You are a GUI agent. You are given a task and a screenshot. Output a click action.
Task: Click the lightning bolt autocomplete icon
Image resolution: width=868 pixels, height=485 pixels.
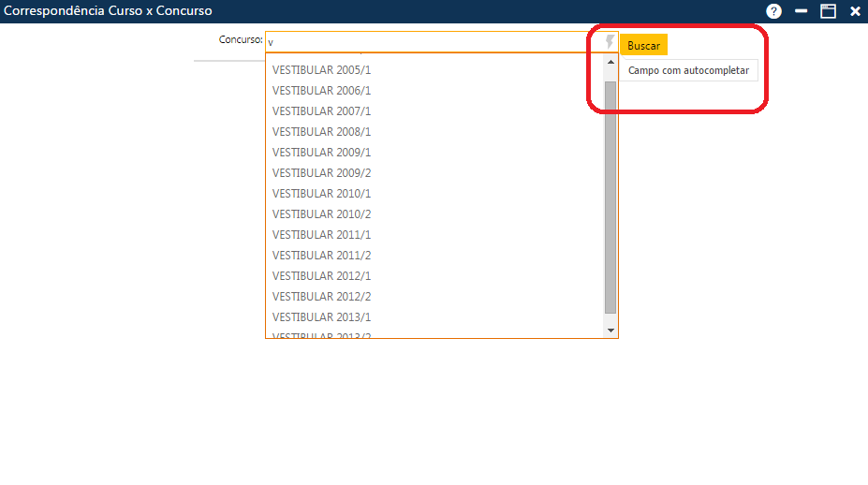610,42
